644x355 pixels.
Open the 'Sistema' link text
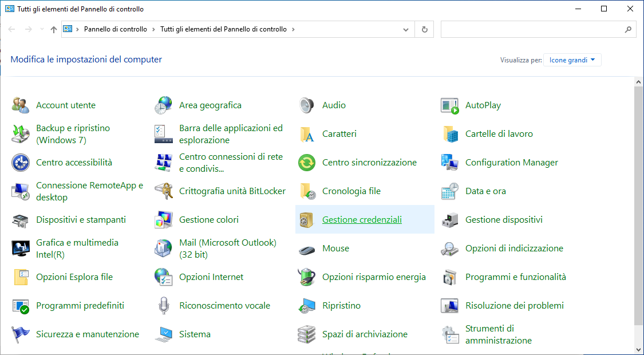[x=195, y=334]
